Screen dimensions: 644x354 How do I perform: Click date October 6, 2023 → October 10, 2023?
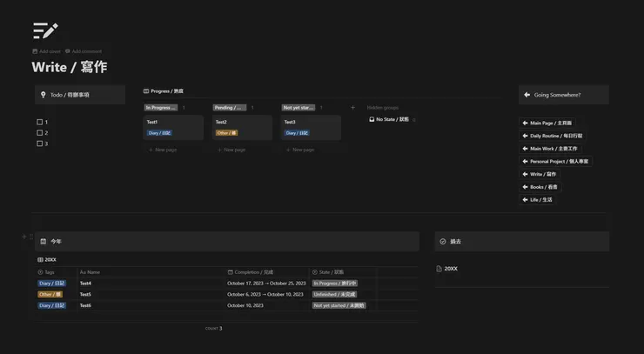(x=265, y=295)
